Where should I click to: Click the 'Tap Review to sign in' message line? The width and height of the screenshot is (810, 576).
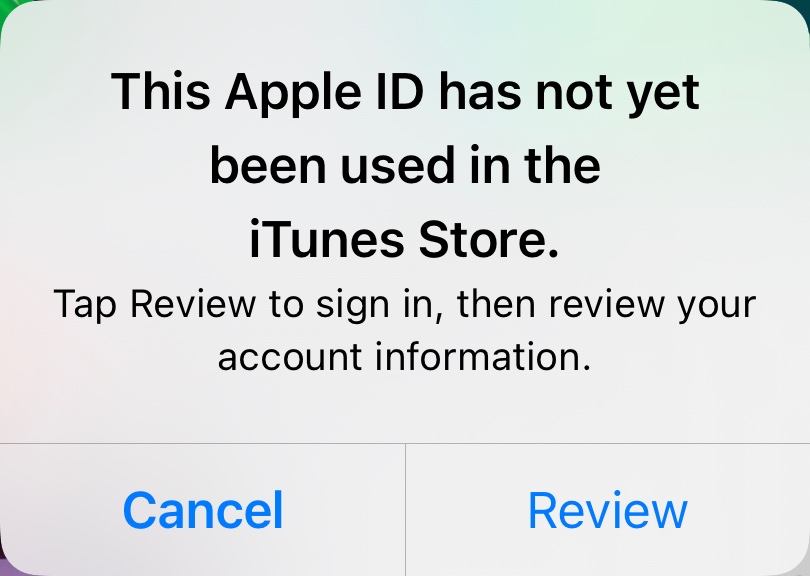pos(405,305)
